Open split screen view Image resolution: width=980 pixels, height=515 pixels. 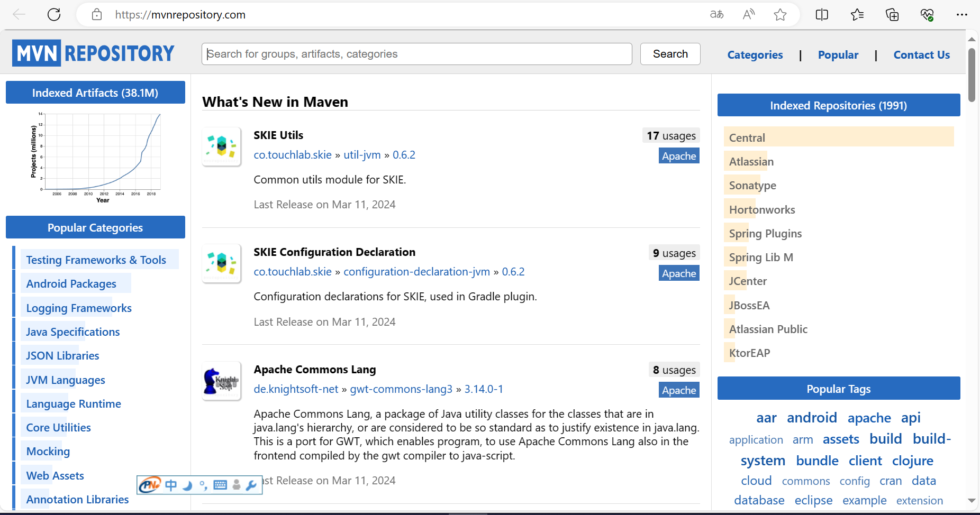[x=822, y=15]
